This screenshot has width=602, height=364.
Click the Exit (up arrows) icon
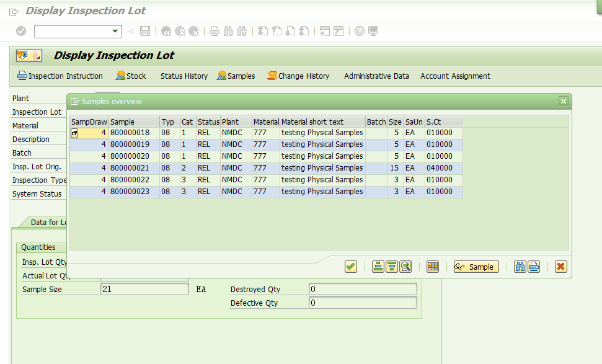click(180, 31)
